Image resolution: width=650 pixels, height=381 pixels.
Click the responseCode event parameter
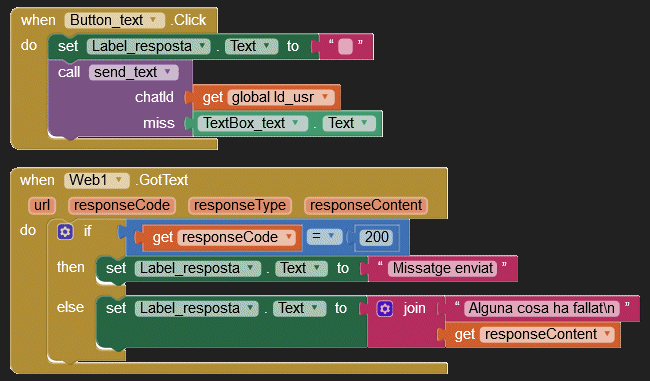122,206
